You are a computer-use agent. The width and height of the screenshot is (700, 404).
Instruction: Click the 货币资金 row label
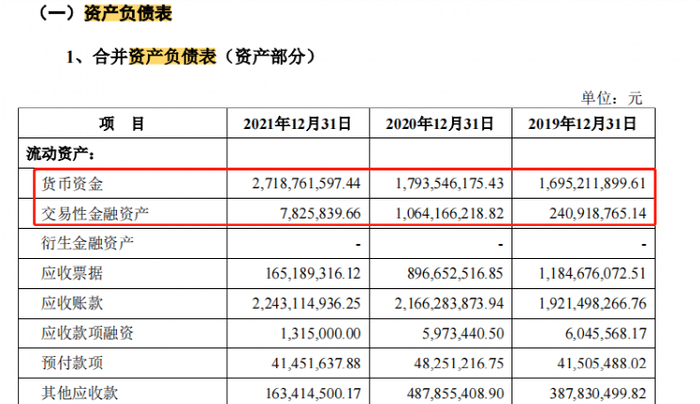pos(72,184)
